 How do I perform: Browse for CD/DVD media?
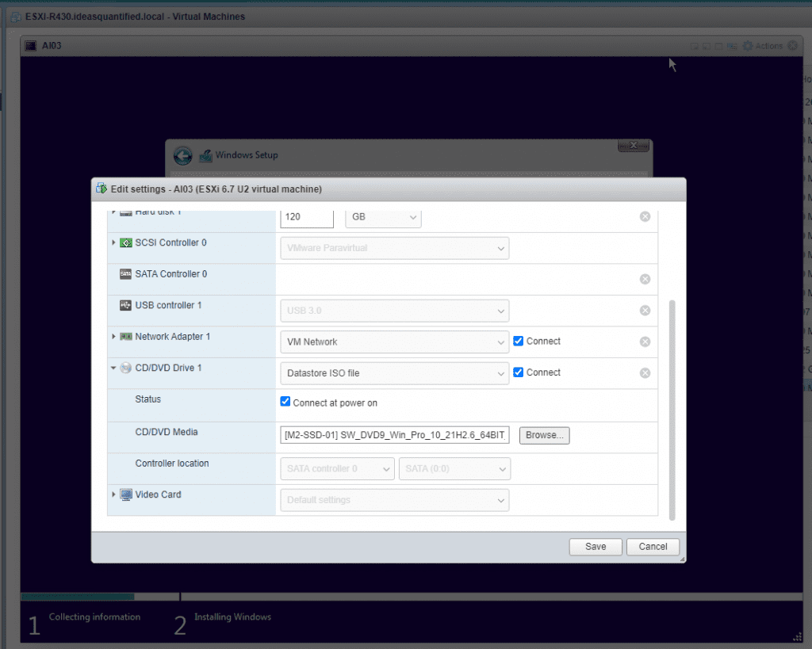[544, 435]
